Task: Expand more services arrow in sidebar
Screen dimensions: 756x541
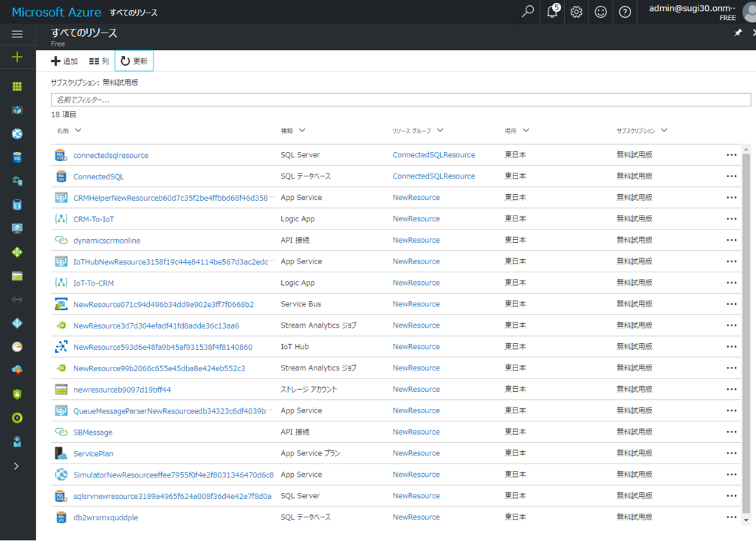Action: pos(16,466)
